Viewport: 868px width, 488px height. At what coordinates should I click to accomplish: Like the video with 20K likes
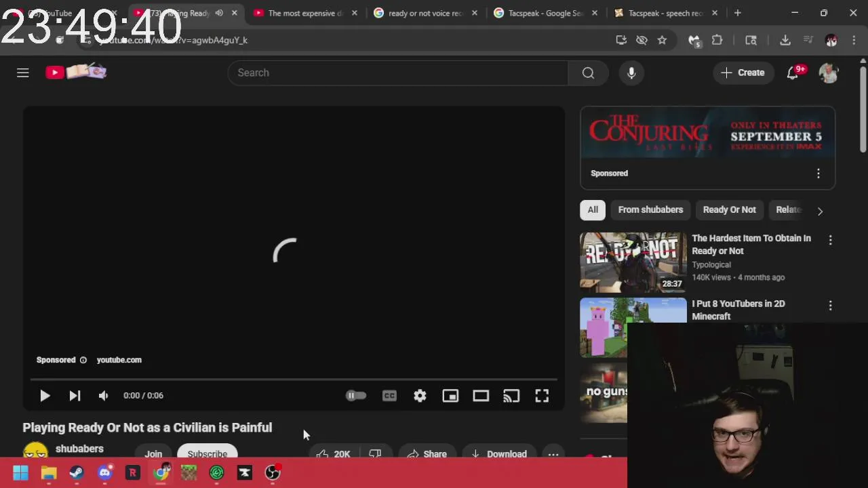click(x=334, y=453)
